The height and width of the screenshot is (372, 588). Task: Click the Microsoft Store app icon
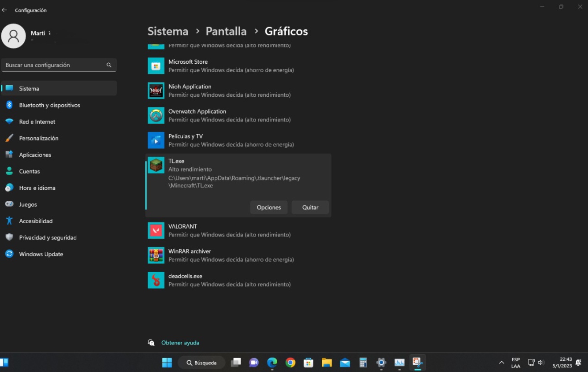click(x=156, y=66)
